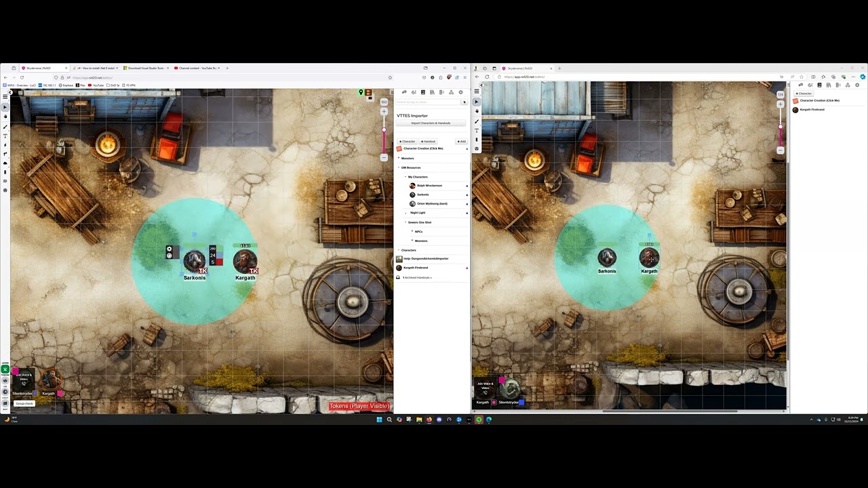Collapse the left window toolbar with the arrow
The height and width of the screenshot is (488, 868).
[9, 92]
